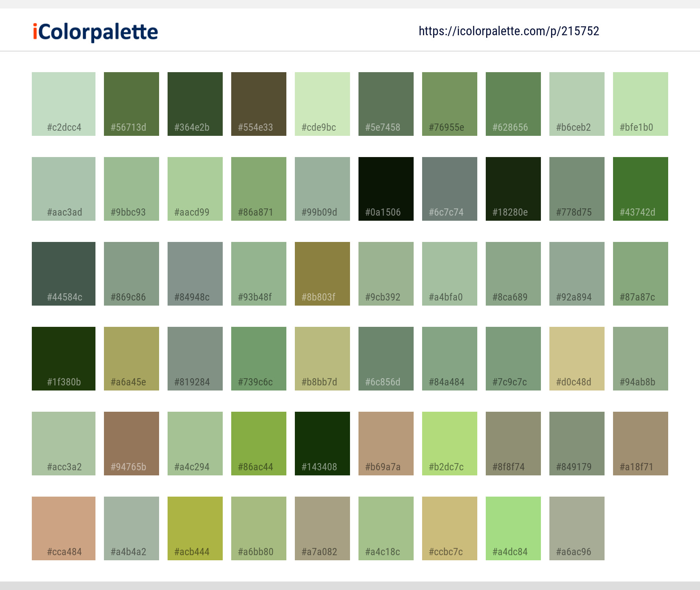Select the #a4bfa0 swatch
The height and width of the screenshot is (590, 700).
point(450,274)
